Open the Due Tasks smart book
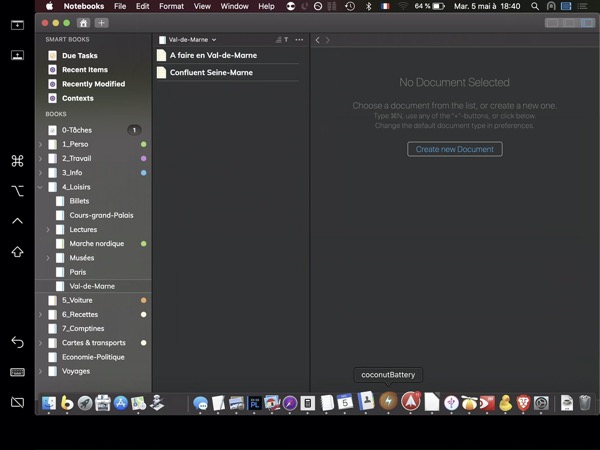 coord(79,56)
